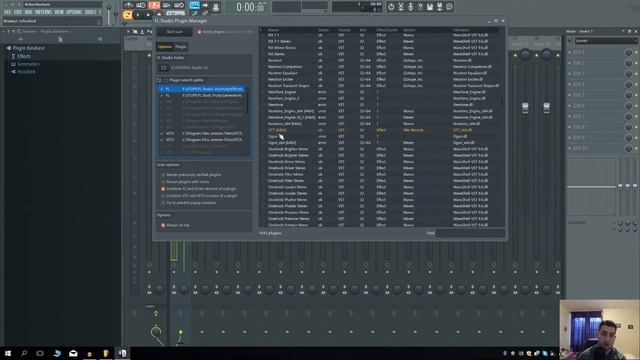Expand Slot 8 arrow in mixer
Screen dimensions: 640x360
click(x=570, y=127)
